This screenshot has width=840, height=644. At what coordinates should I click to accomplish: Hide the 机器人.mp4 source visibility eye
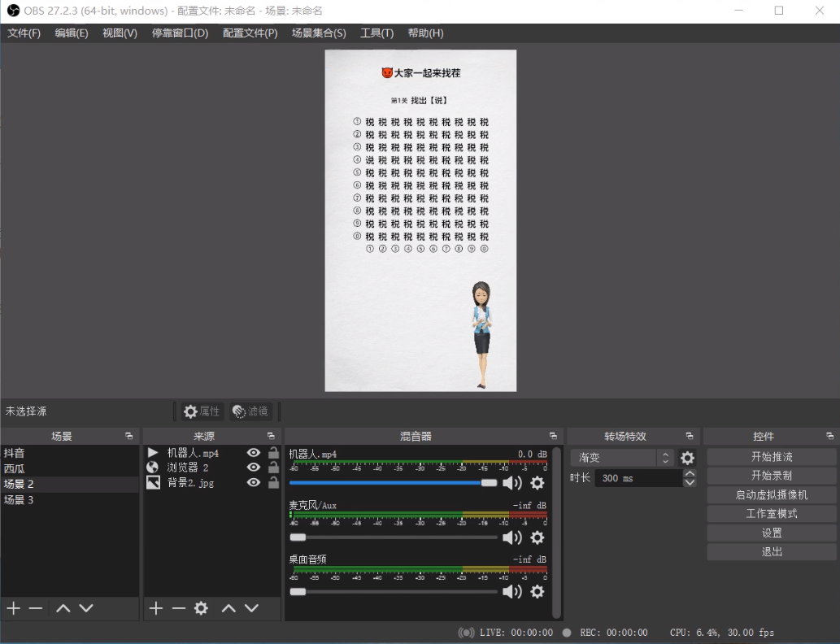253,453
